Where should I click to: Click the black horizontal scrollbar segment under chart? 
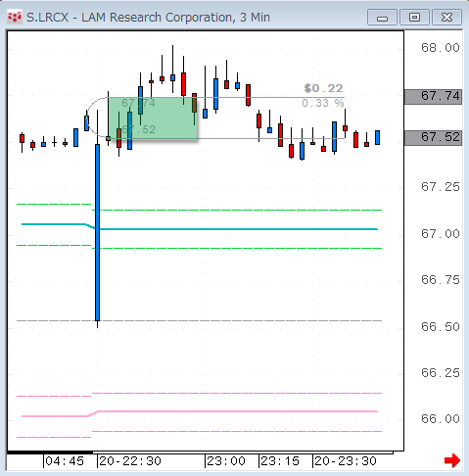(50, 452)
